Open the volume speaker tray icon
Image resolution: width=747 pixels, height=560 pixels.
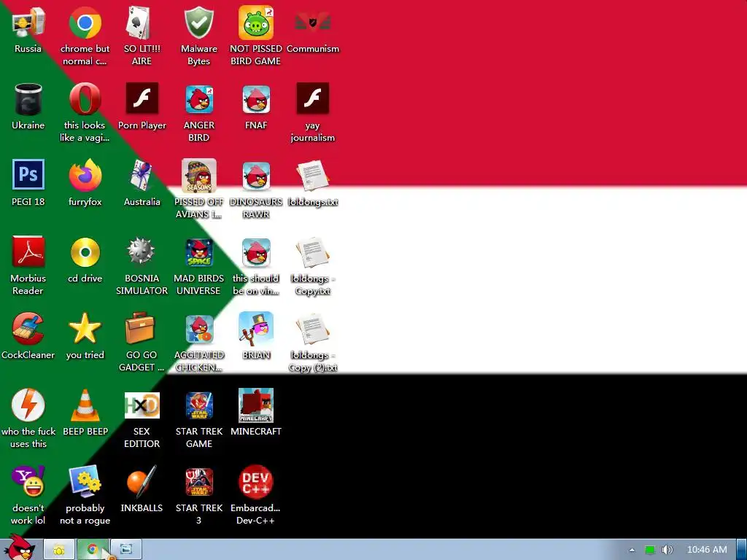coord(667,550)
